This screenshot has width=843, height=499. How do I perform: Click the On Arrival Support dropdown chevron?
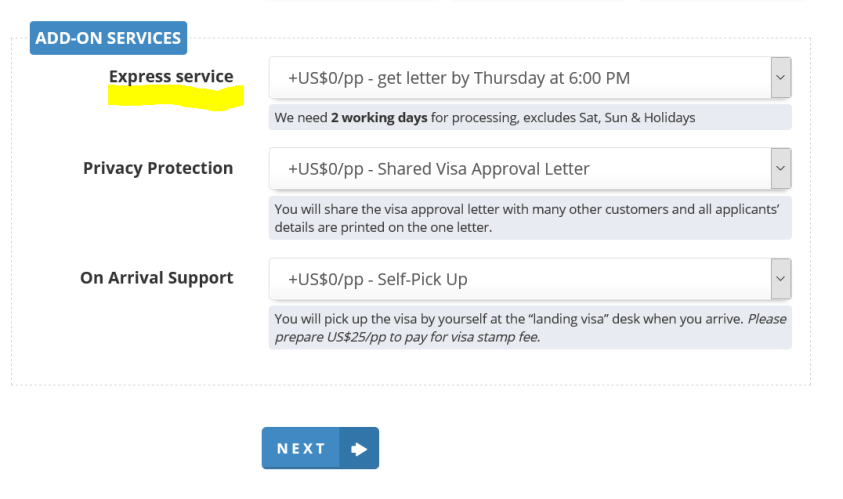(780, 279)
